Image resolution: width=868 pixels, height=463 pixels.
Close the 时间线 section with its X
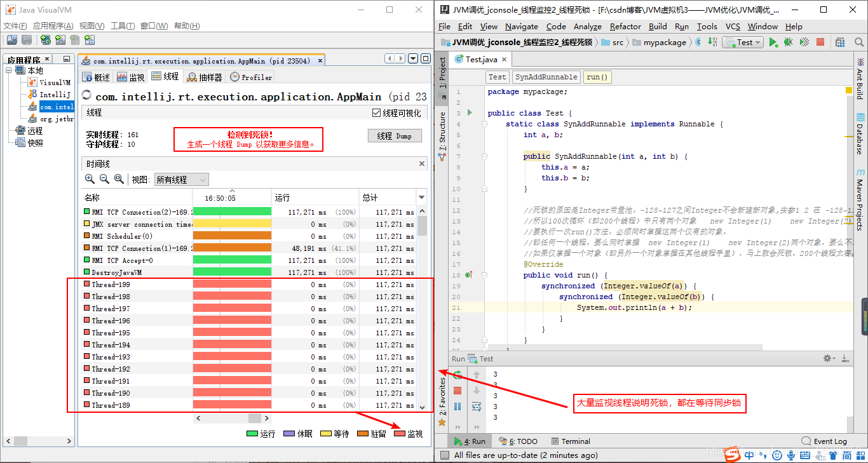pyautogui.click(x=422, y=163)
